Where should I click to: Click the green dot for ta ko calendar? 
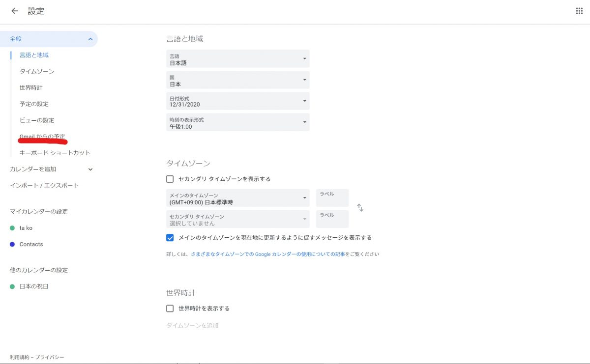(x=12, y=228)
